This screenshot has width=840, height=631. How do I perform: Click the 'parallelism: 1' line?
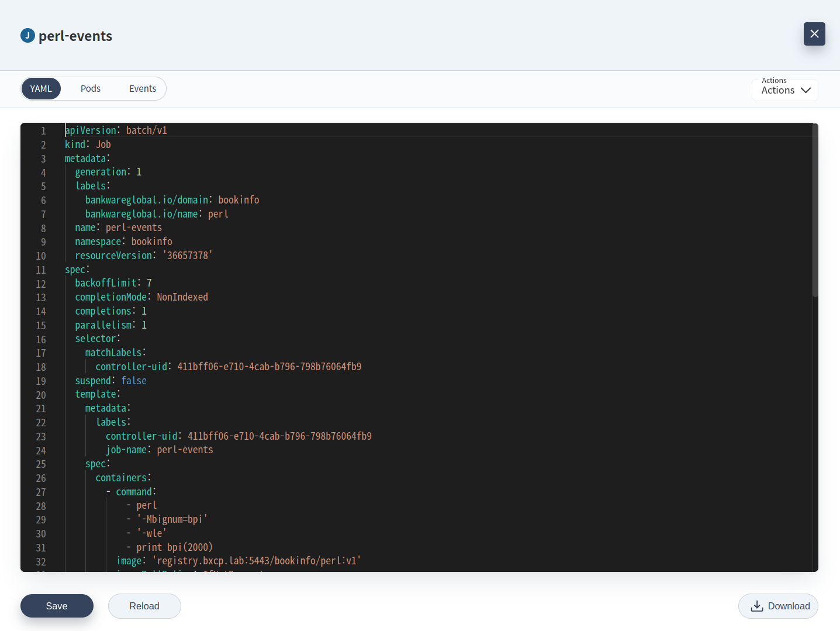[110, 325]
